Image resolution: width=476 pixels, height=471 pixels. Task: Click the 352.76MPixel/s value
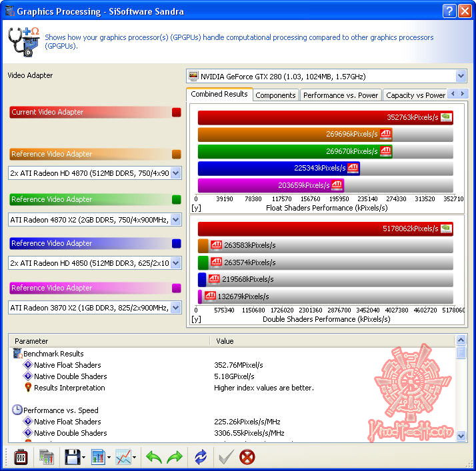point(238,365)
